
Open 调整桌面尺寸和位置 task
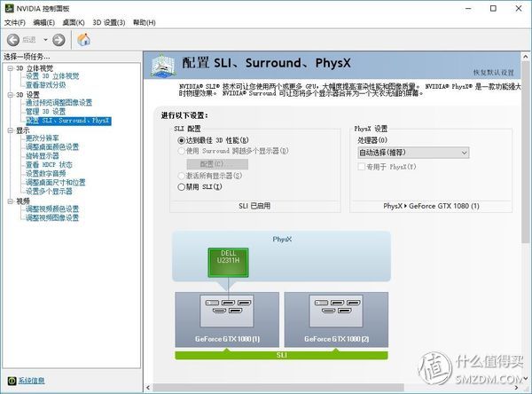coord(55,183)
